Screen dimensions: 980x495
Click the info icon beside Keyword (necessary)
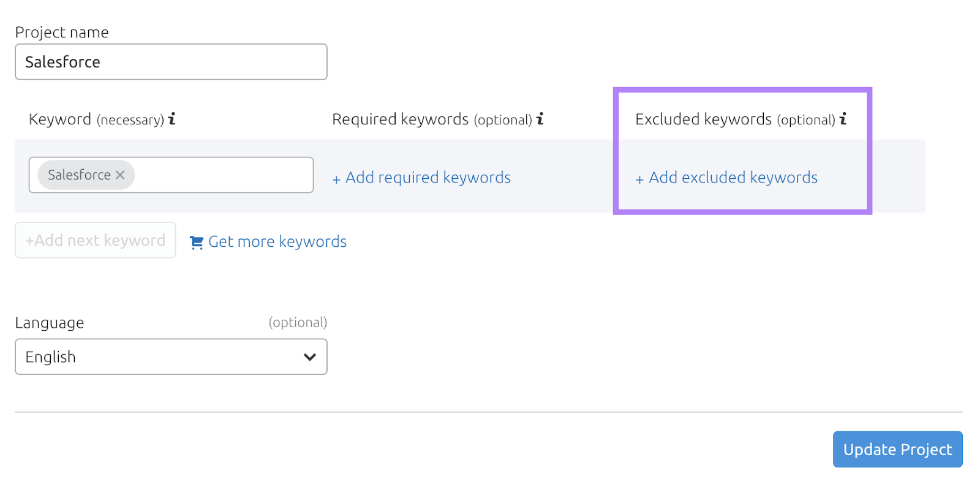[172, 119]
